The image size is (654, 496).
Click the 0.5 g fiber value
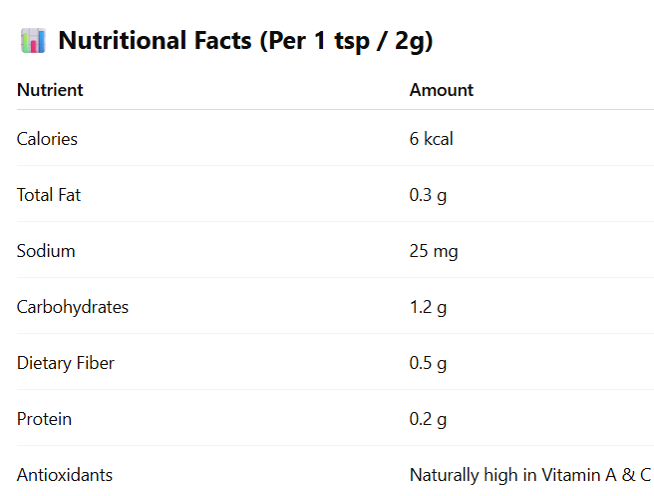[x=428, y=363]
